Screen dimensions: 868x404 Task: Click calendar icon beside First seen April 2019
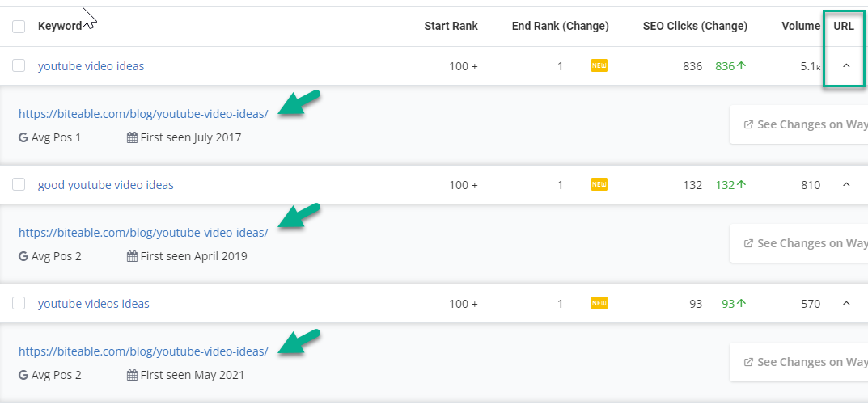click(132, 256)
